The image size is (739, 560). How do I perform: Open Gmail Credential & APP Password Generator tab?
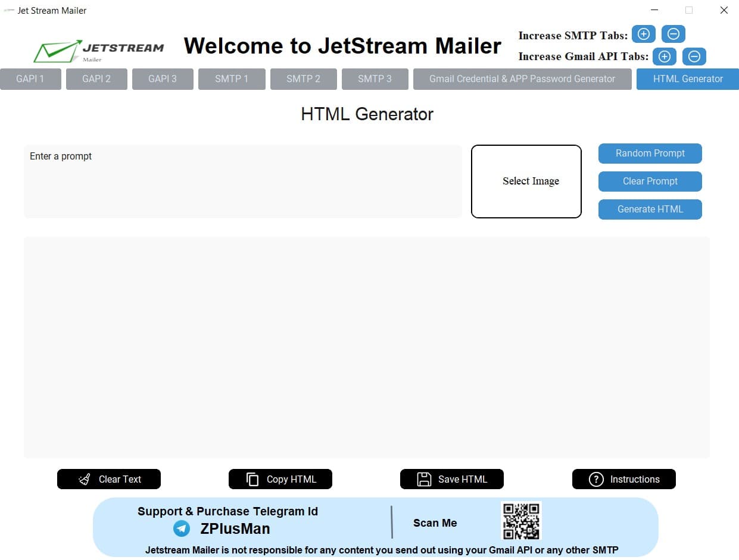tap(522, 79)
